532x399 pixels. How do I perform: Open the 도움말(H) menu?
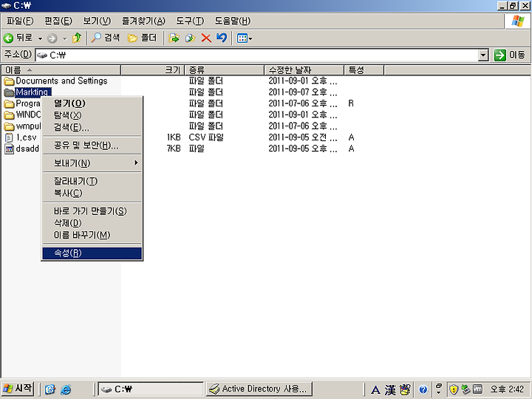(233, 21)
